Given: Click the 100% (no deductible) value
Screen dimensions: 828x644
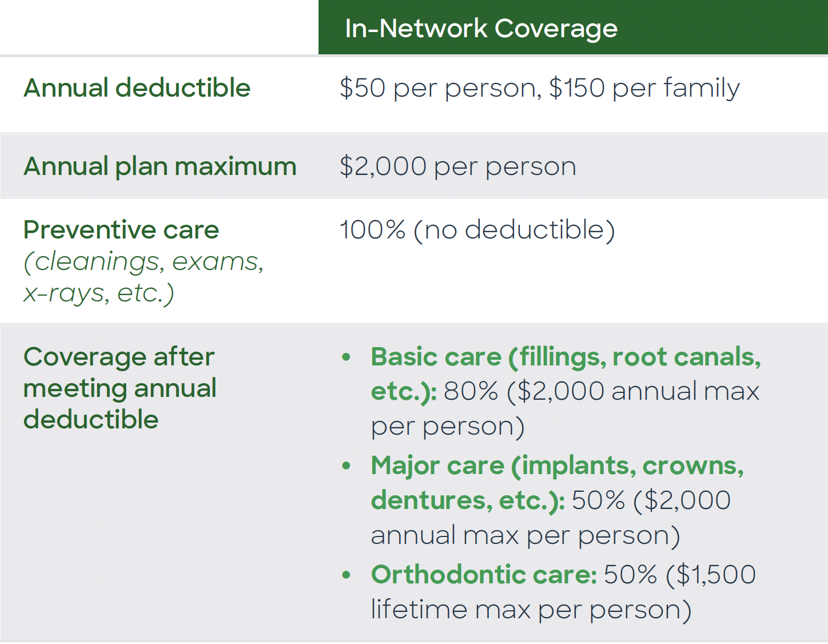Looking at the screenshot, I should tap(477, 230).
